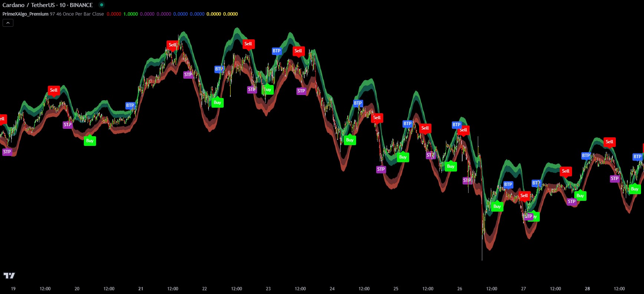
Task: Click the date label 26 on the time axis
Action: (x=460, y=288)
